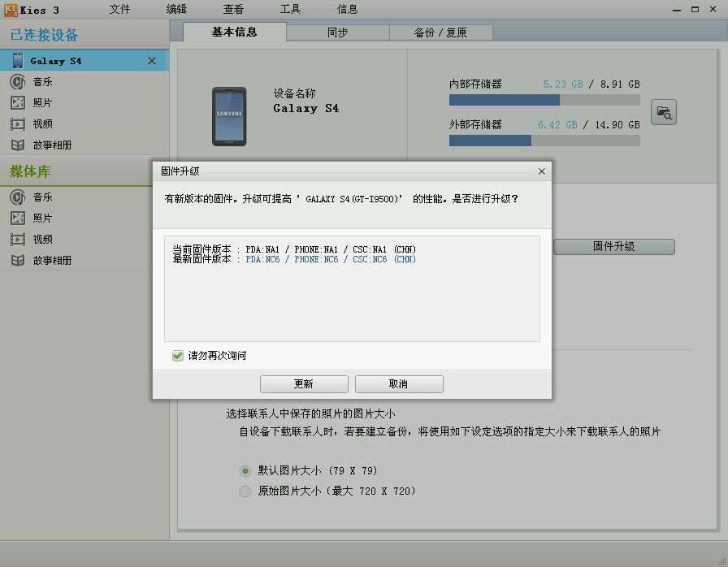This screenshot has height=567, width=728.
Task: Click 当前固件版本 PDA:NA1 line
Action: [294, 249]
